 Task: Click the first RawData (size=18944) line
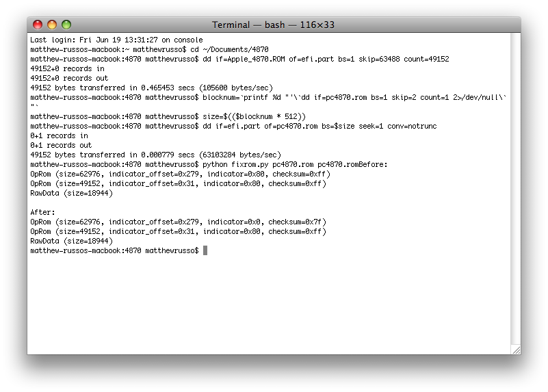71,193
